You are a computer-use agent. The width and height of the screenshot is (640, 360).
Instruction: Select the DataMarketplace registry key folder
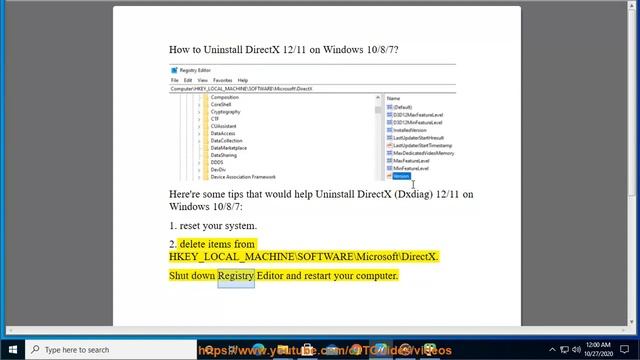click(x=229, y=148)
